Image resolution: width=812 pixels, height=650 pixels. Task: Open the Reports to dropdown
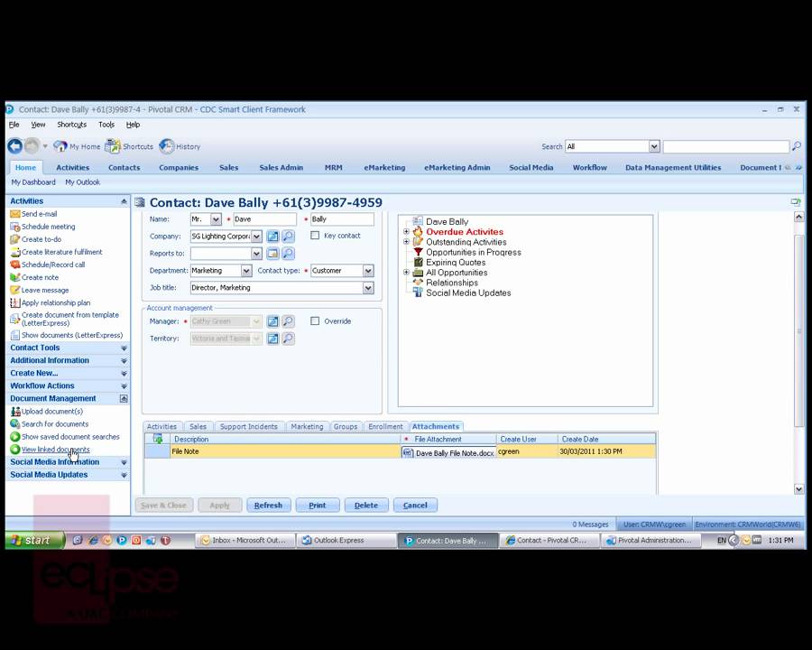tap(256, 253)
